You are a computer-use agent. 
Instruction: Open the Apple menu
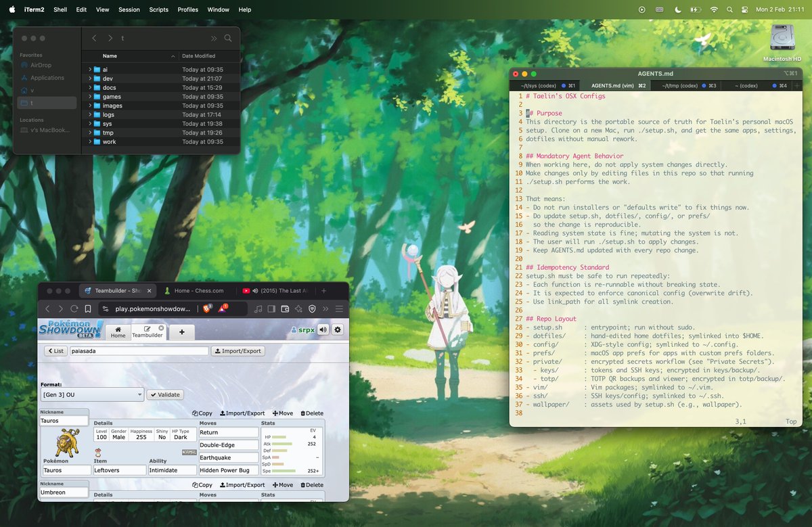click(12, 9)
